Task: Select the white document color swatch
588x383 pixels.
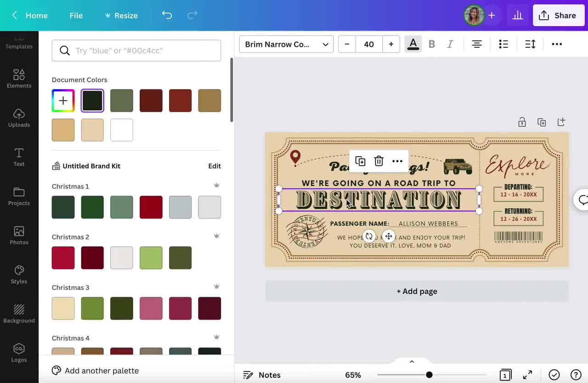Action: [122, 130]
